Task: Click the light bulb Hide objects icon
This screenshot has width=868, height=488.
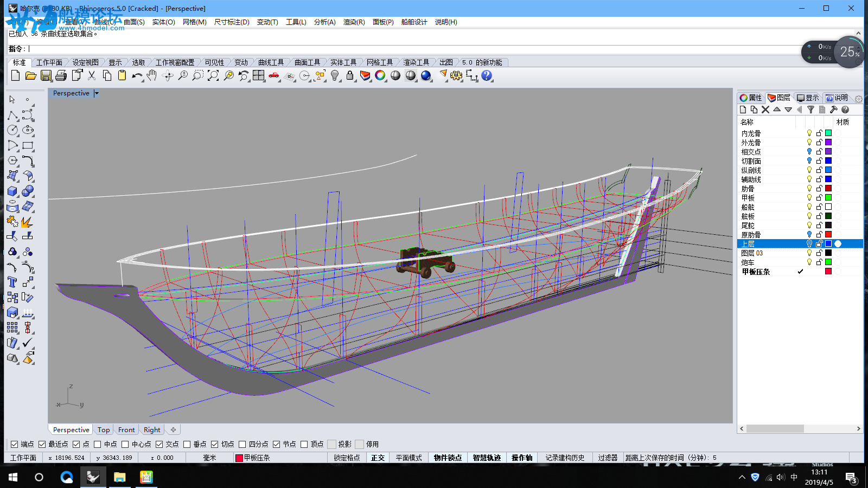Action: tap(335, 75)
